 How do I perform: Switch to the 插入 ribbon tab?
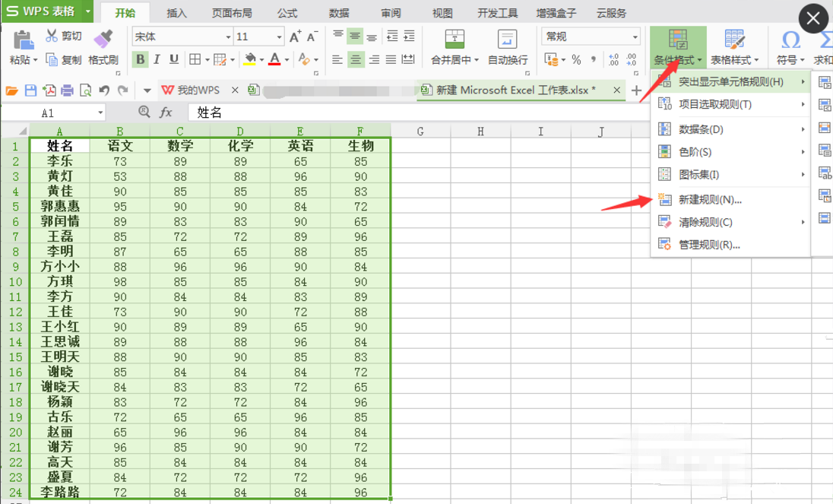click(176, 12)
